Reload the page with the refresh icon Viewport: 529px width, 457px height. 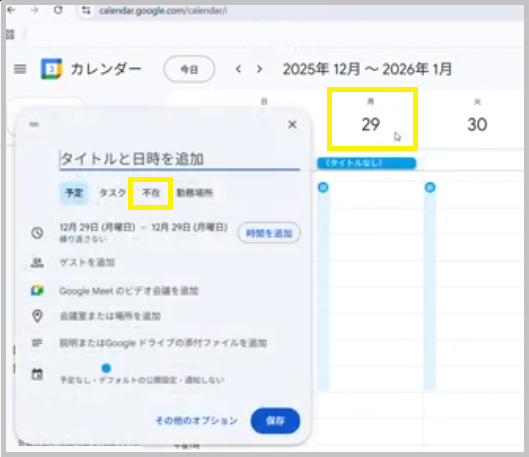click(58, 10)
